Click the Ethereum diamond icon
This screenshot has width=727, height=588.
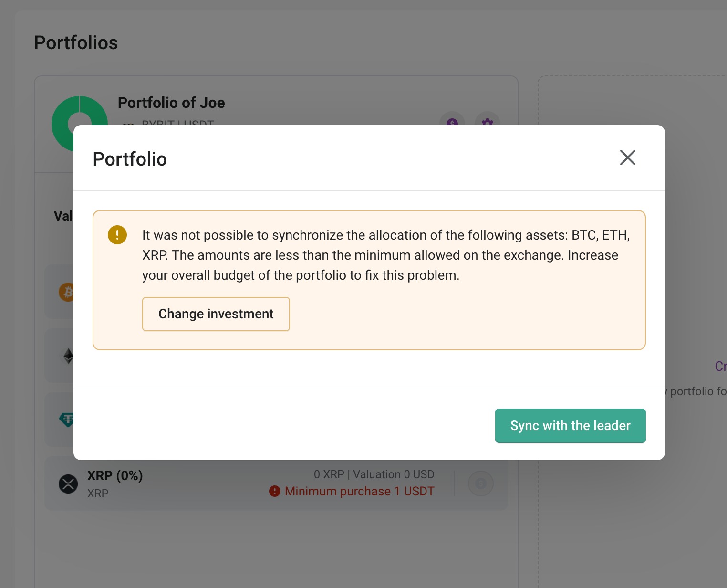tap(68, 356)
